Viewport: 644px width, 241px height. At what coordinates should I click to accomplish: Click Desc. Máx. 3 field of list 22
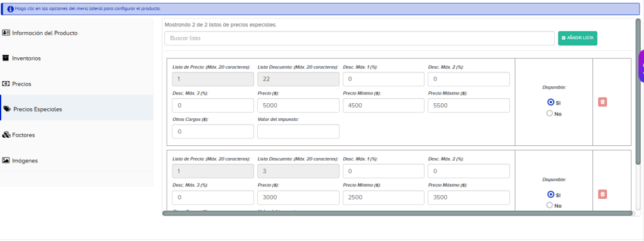point(213,105)
